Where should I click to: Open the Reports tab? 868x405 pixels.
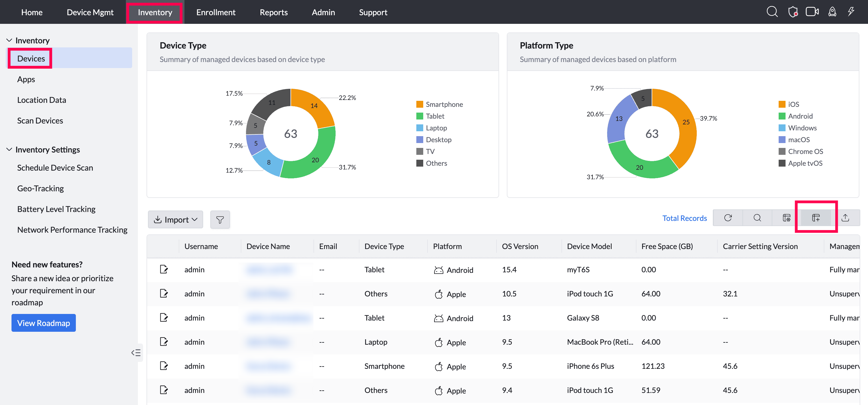(274, 12)
